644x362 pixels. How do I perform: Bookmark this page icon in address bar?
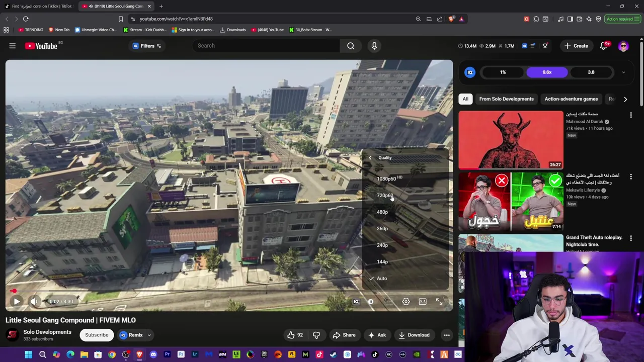click(121, 19)
